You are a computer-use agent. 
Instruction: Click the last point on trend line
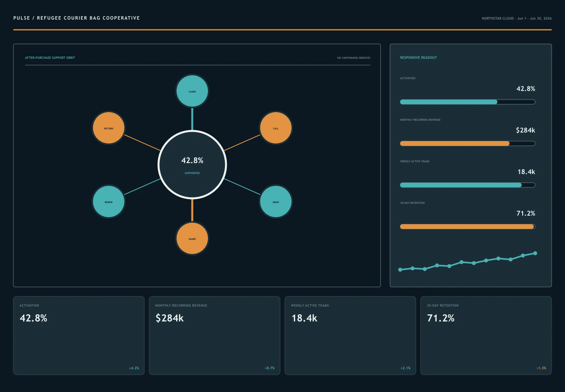(x=535, y=253)
